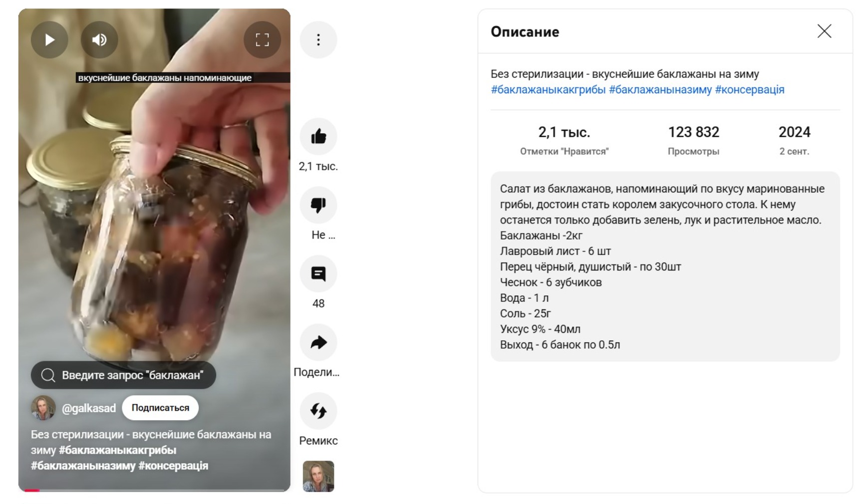861x504 pixels.
Task: Open the comments with 48 replies
Action: point(318,273)
